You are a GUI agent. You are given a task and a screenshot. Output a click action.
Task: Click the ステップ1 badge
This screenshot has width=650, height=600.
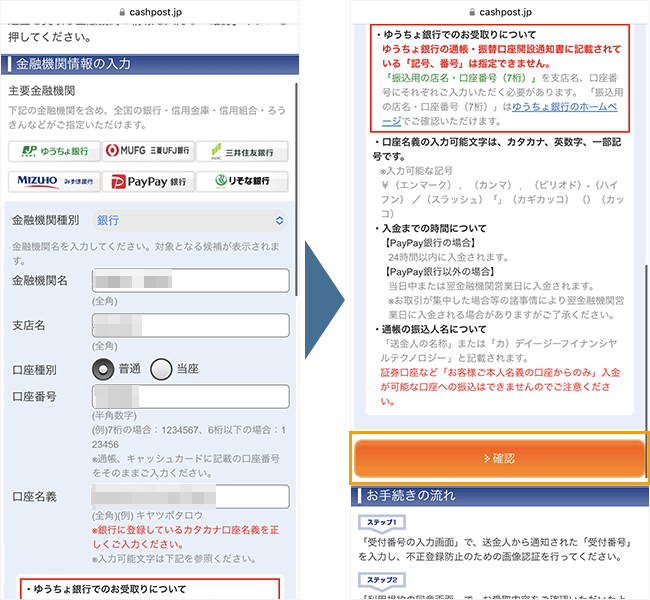[x=382, y=522]
